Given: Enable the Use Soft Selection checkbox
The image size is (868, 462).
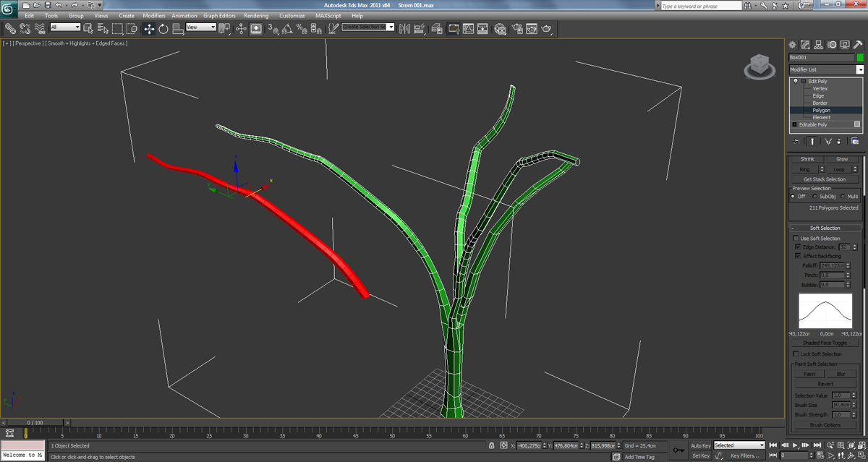Looking at the screenshot, I should [796, 238].
